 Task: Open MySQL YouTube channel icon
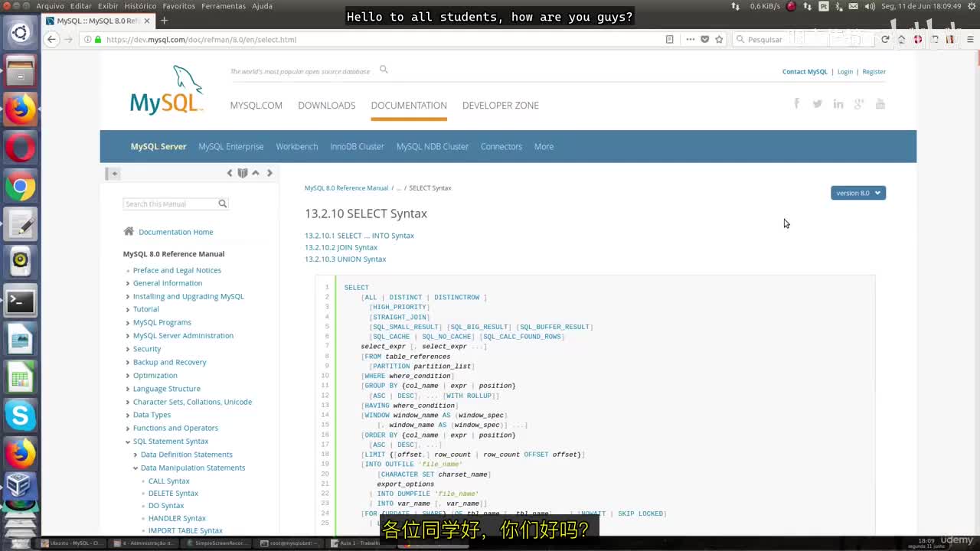pos(880,104)
